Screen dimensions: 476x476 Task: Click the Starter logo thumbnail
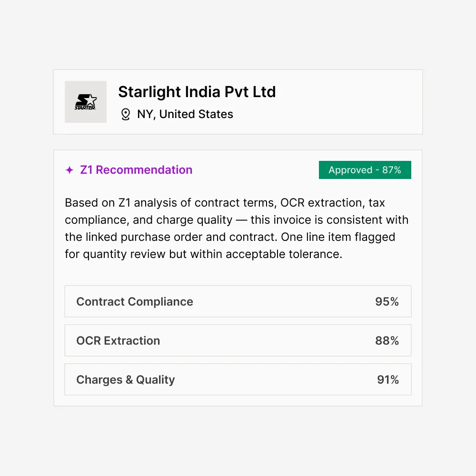(x=86, y=102)
